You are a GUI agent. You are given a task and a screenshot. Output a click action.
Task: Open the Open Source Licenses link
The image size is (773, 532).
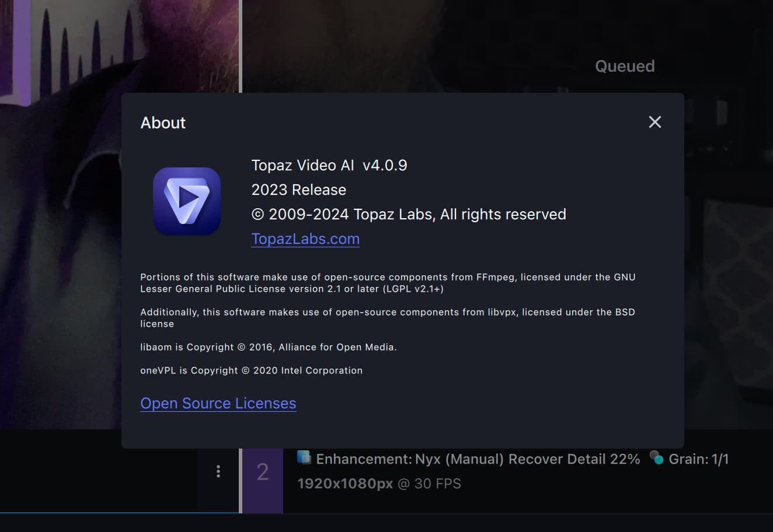(x=218, y=403)
